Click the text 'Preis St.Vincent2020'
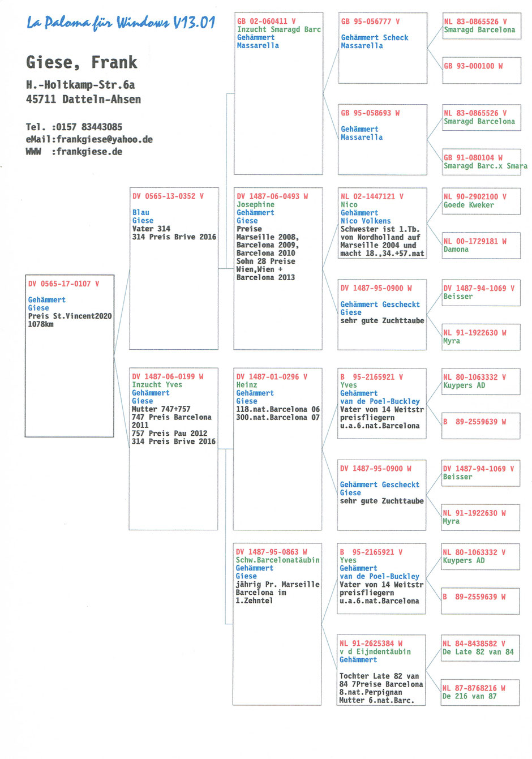The width and height of the screenshot is (532, 759). (70, 316)
